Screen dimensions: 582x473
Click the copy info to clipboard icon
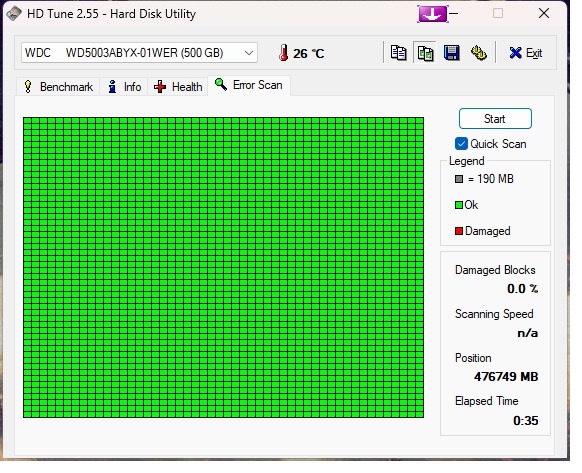coord(398,53)
